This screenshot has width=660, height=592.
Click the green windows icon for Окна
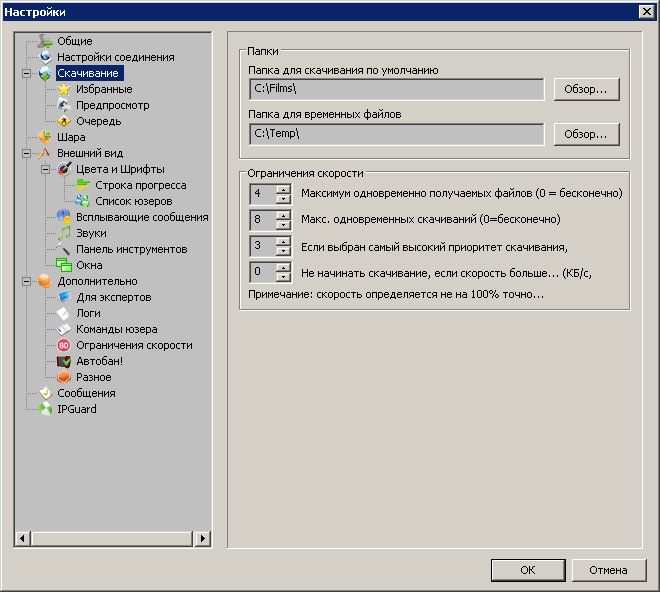(x=64, y=265)
